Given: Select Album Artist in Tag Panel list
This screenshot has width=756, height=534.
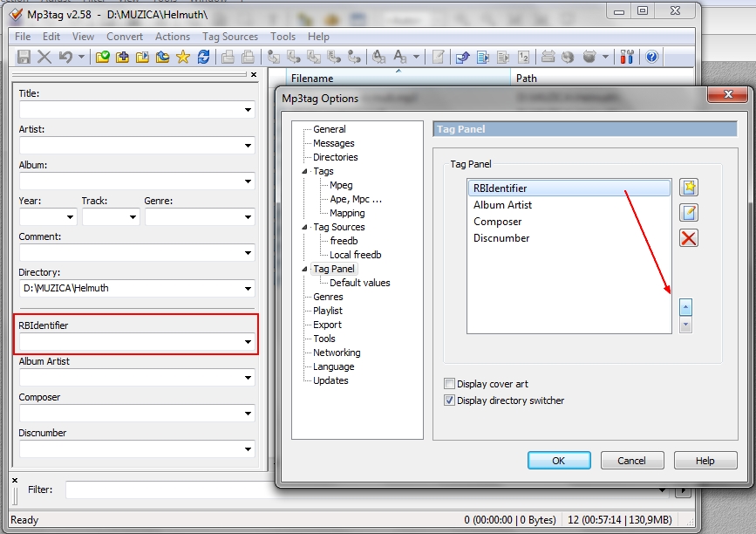Looking at the screenshot, I should [569, 205].
